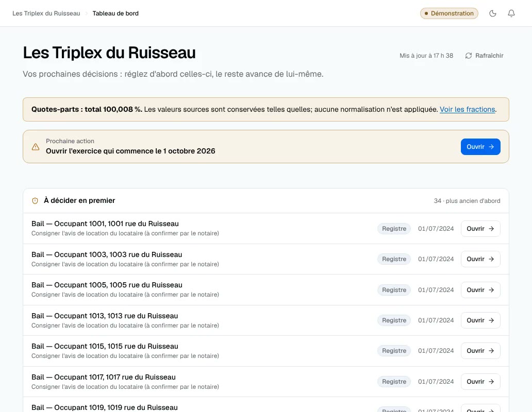Click the Registre tag on Occupant 1001 row
Image resolution: width=532 pixels, height=412 pixels.
click(394, 229)
